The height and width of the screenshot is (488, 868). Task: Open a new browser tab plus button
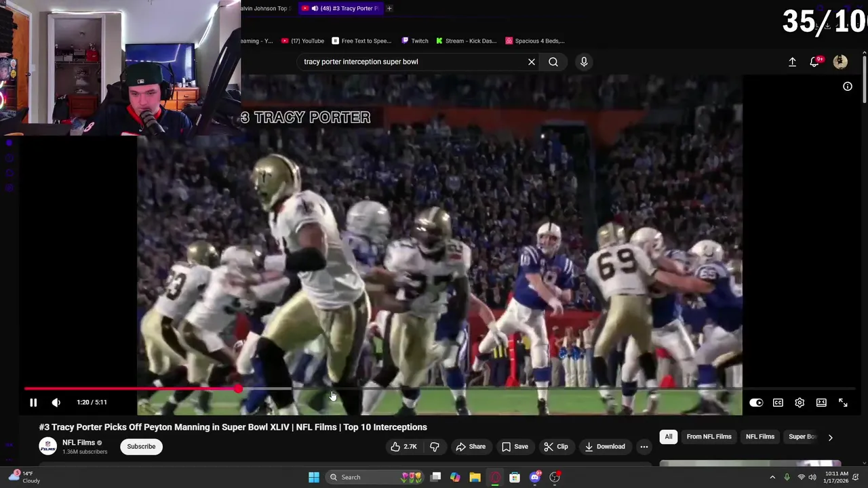389,8
